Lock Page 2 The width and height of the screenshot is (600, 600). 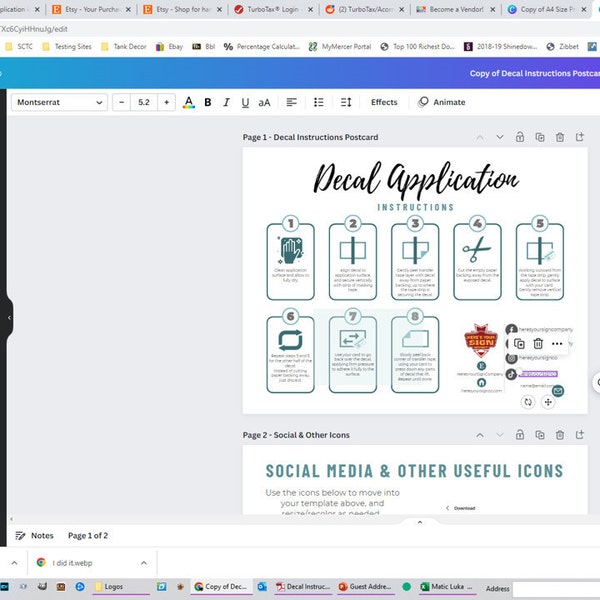[520, 435]
